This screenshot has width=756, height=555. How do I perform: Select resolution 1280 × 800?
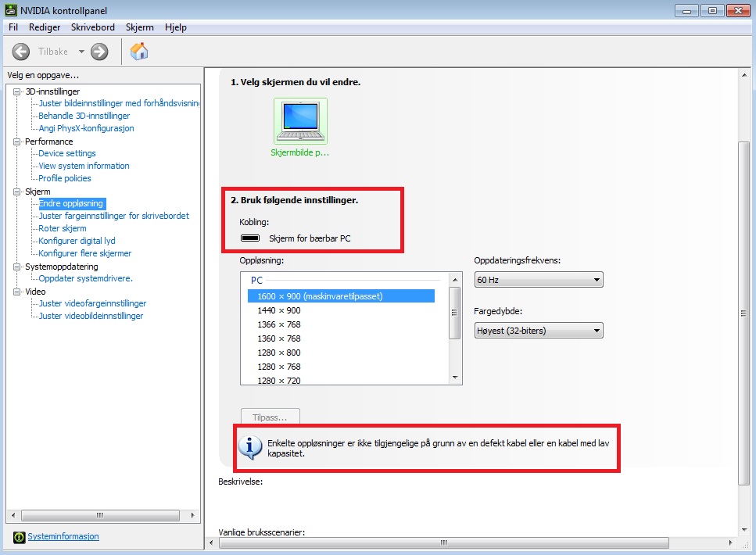(278, 353)
